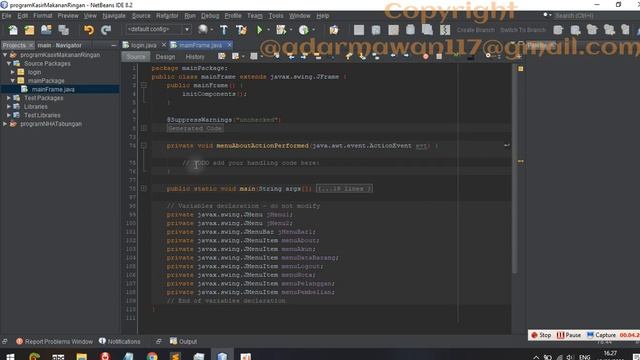Screen dimensions: 640x360
Task: Collapse programKasirMakananRingan project node
Action: (5, 55)
